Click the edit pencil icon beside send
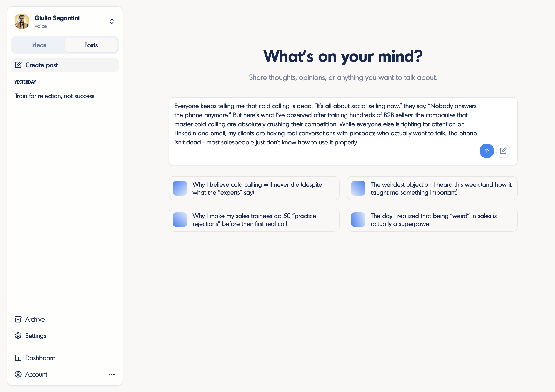This screenshot has height=392, width=555. click(503, 151)
